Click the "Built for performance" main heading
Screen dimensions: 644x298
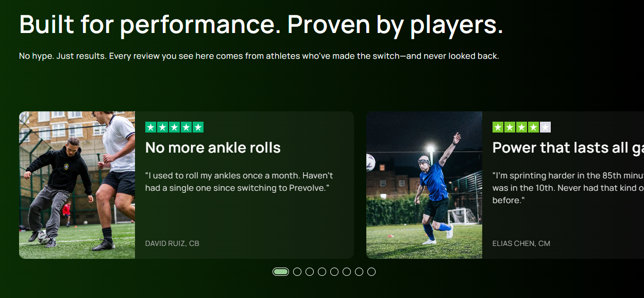click(261, 25)
